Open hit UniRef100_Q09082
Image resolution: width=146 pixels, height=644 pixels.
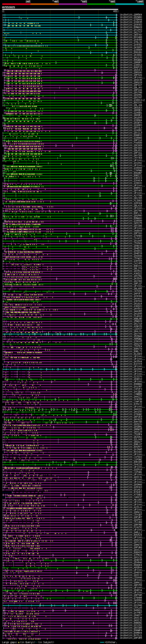131,45
